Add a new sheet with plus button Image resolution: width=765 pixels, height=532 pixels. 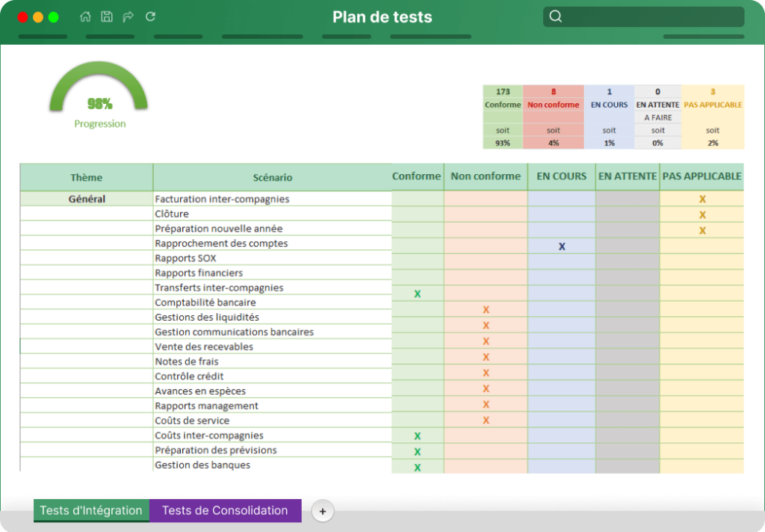click(323, 511)
